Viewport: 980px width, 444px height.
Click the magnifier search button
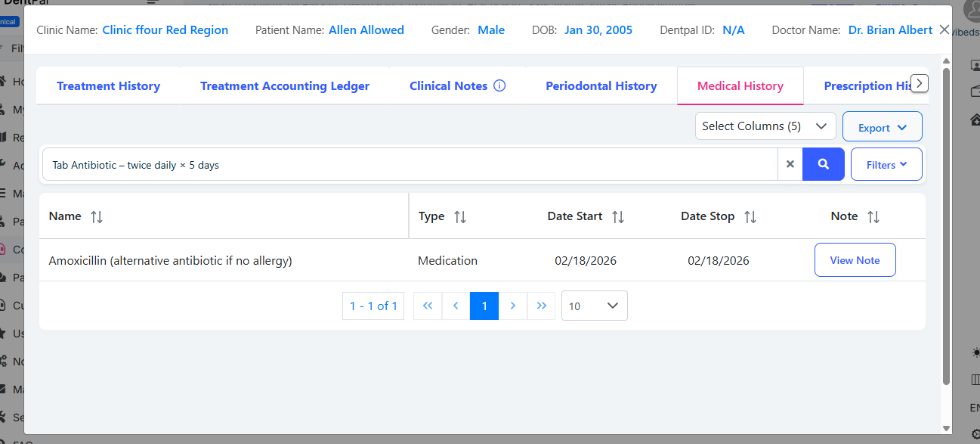(823, 164)
